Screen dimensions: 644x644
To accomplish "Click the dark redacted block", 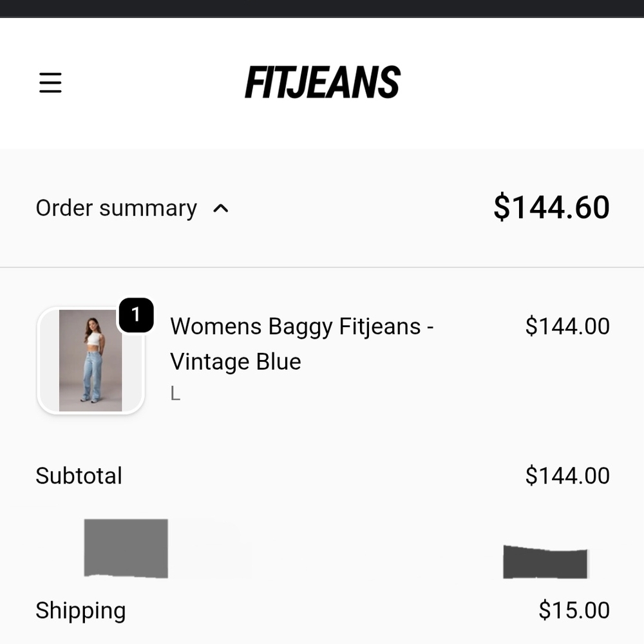I will [545, 562].
